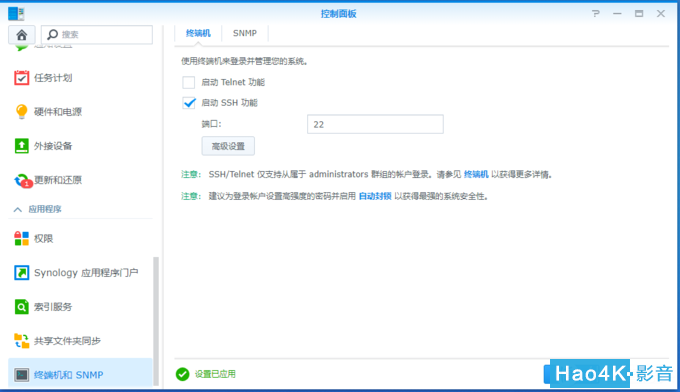Image resolution: width=680 pixels, height=392 pixels.
Task: Click the search magnifier icon
Action: (52, 34)
